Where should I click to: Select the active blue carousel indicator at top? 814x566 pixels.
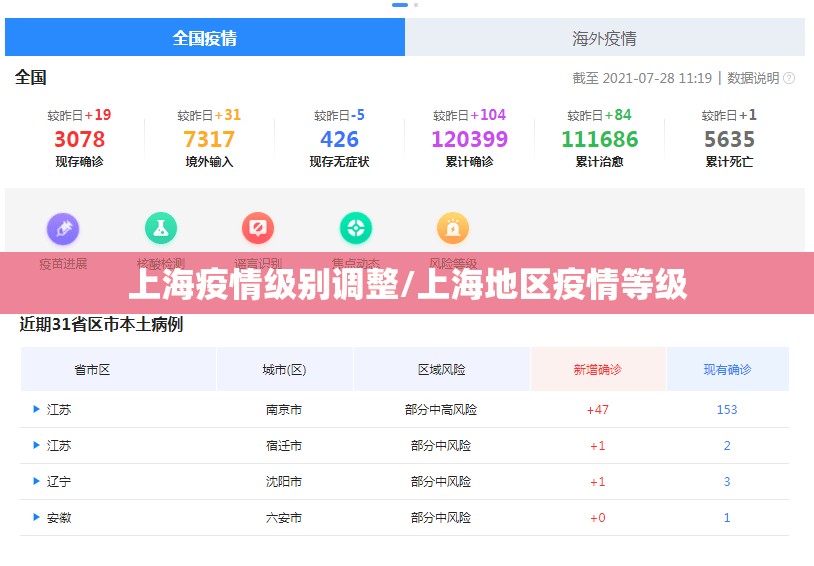400,5
